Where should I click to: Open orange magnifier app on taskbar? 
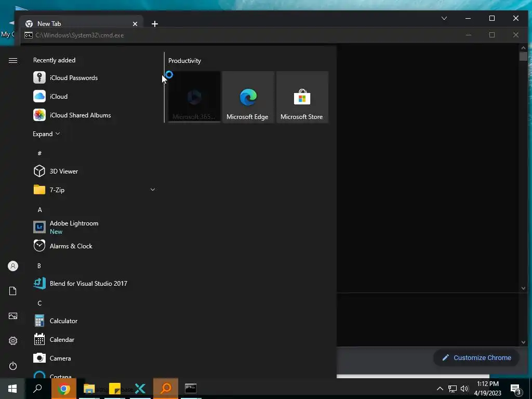(x=166, y=388)
